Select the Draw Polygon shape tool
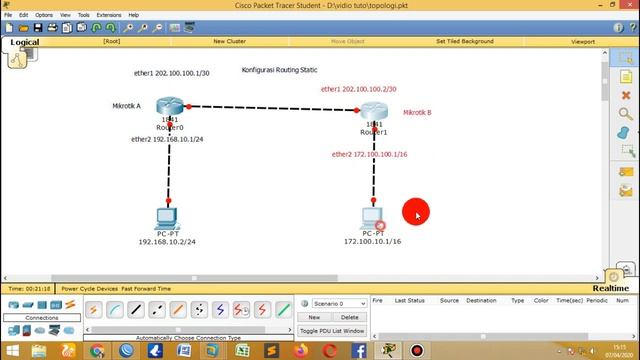Image resolution: width=640 pixels, height=360 pixels. point(623,132)
